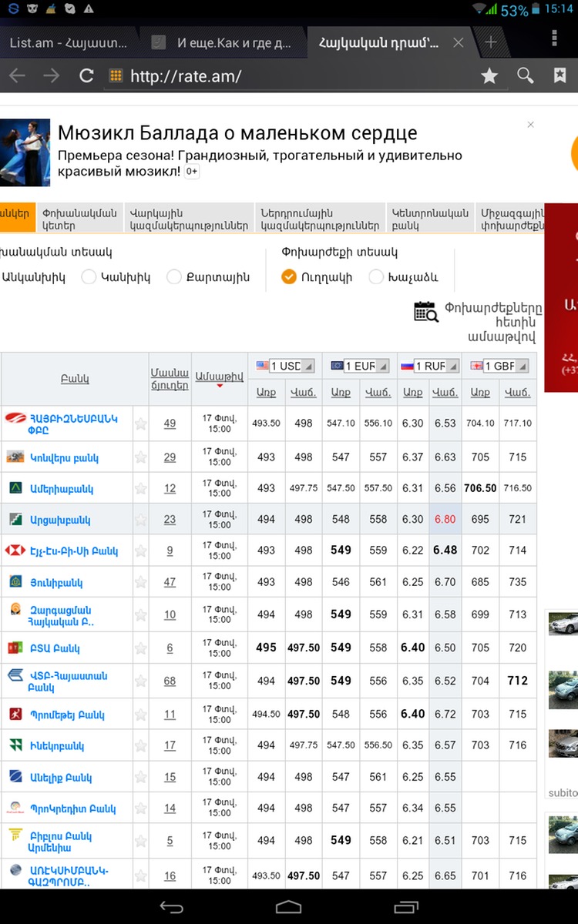Bookmark page with the star icon
The image size is (578, 924).
tap(489, 75)
